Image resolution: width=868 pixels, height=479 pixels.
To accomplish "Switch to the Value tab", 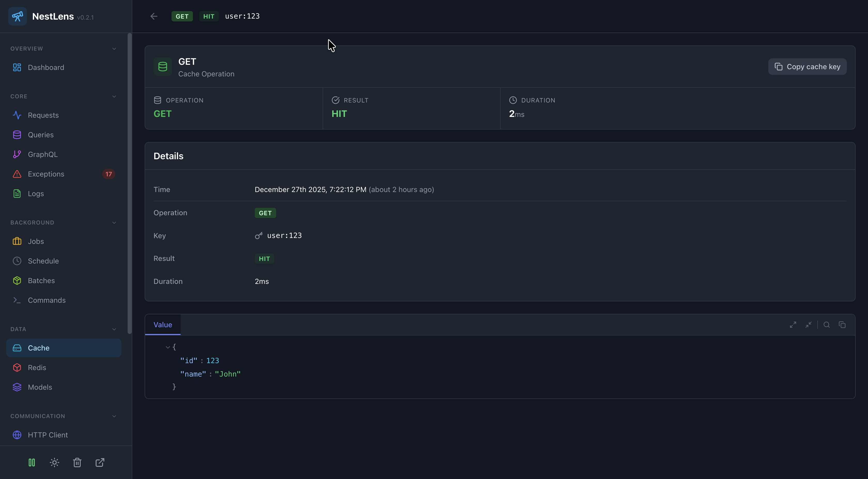I will point(163,325).
